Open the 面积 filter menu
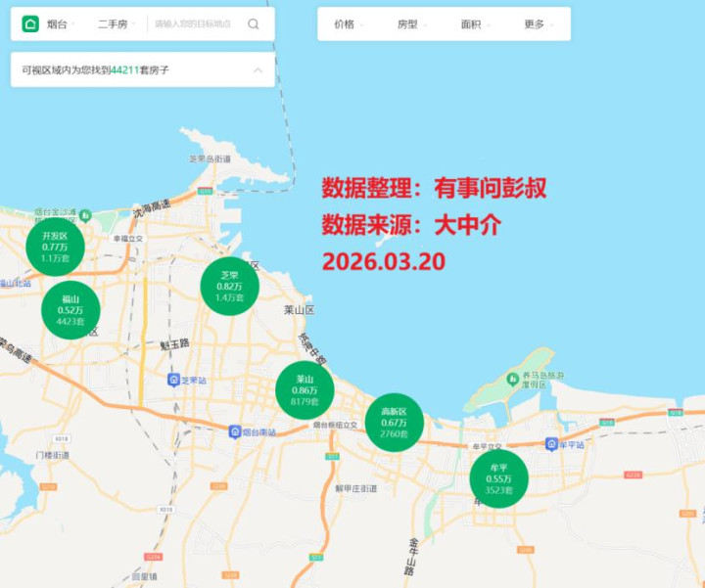This screenshot has width=705, height=588. (x=475, y=24)
